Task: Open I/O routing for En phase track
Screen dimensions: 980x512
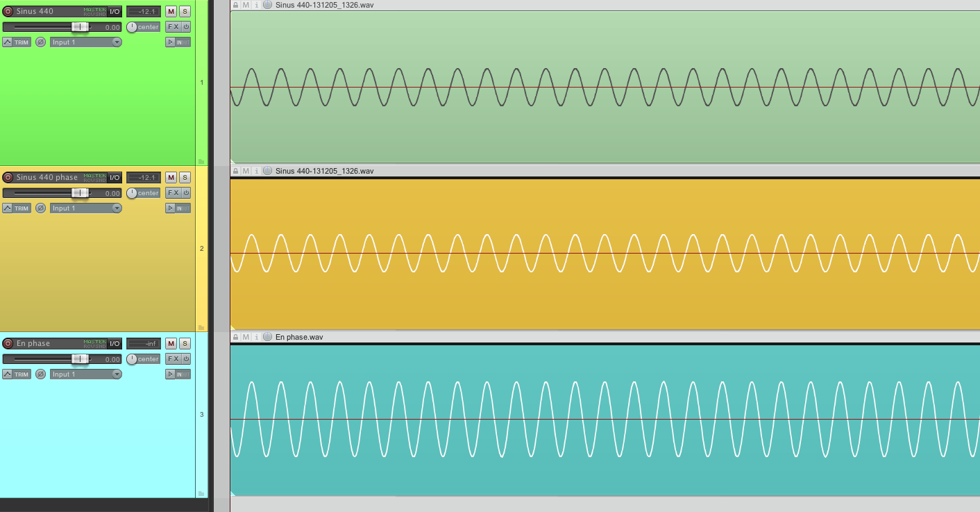Action: (115, 343)
